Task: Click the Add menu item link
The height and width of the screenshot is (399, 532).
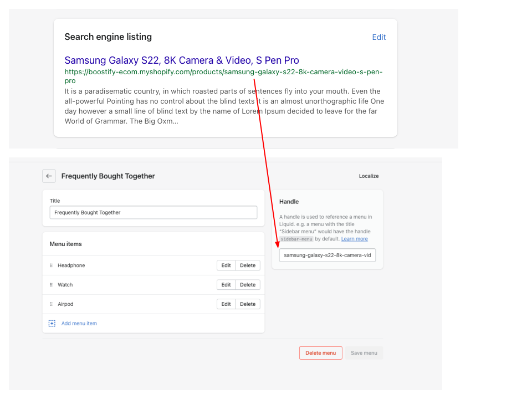Action: 79,323
